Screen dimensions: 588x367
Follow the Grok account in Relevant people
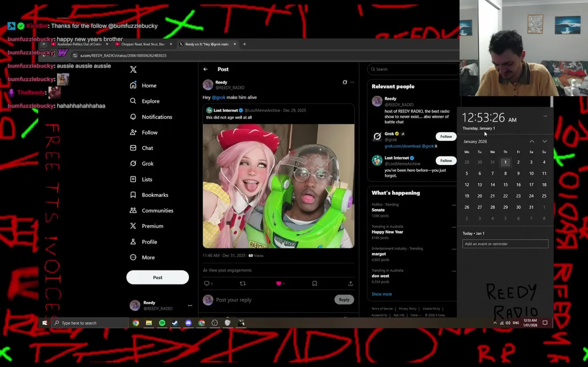[446, 137]
